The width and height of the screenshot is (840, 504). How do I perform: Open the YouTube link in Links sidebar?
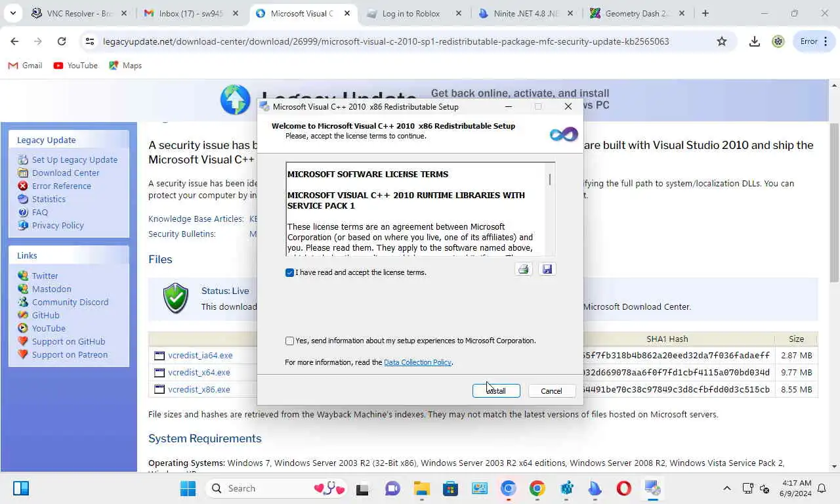tap(49, 328)
